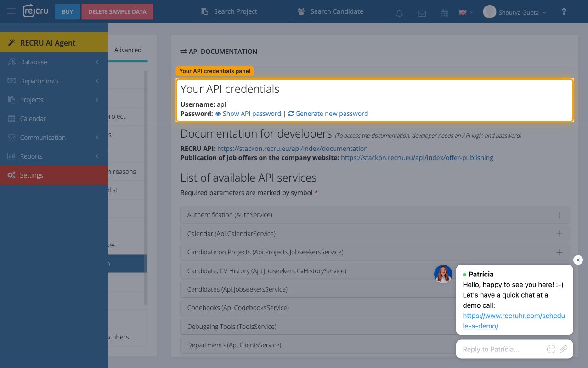The width and height of the screenshot is (588, 368).
Task: Open Settings in the sidebar
Action: (x=54, y=175)
